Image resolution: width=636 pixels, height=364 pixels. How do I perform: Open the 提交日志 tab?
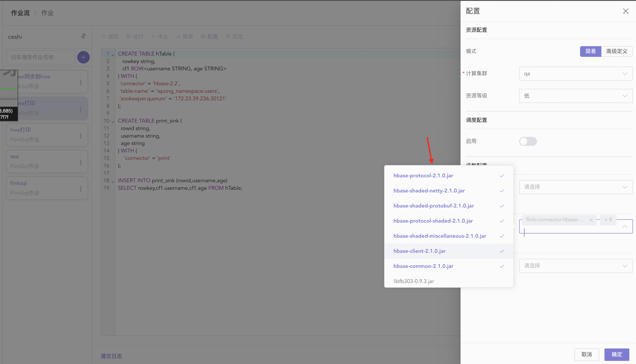coord(111,356)
